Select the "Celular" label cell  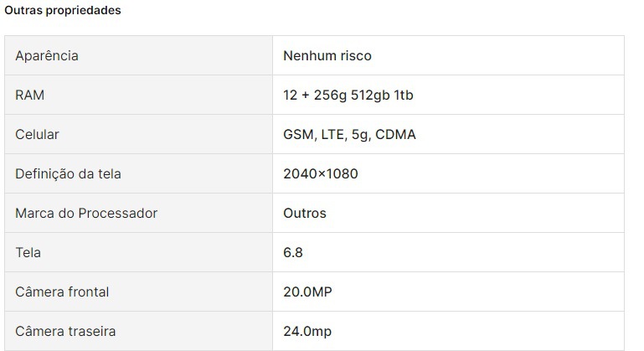tap(38, 134)
